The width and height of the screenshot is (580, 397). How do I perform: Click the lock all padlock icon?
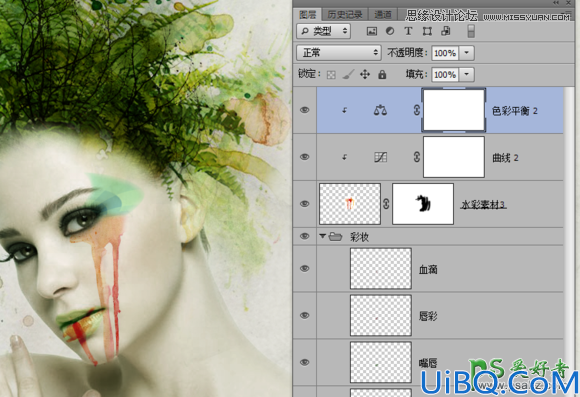pos(382,75)
